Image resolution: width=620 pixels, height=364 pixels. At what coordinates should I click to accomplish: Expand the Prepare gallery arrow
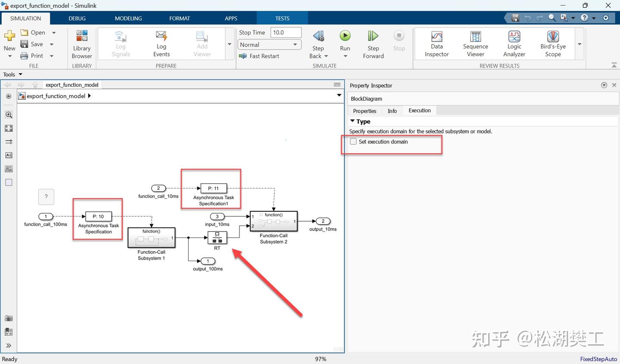[229, 44]
